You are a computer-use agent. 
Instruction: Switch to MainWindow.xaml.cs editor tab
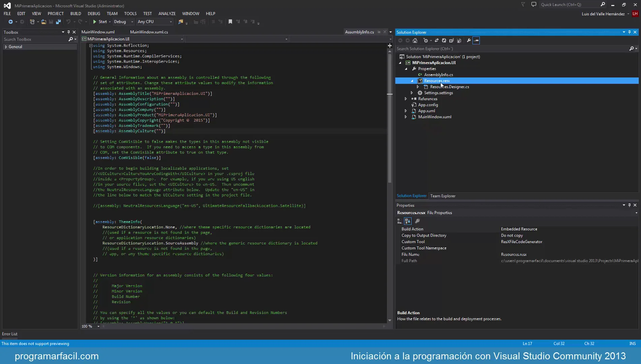(149, 32)
